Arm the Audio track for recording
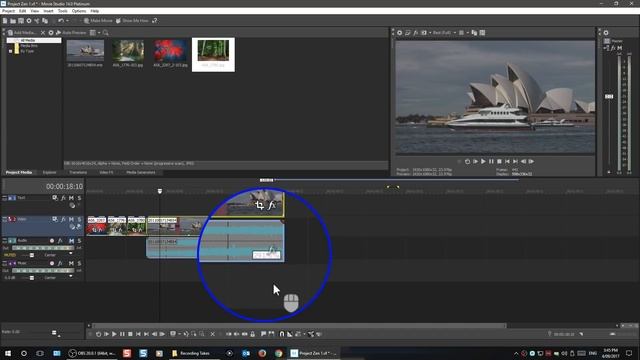This screenshot has width=640, height=360. pyautogui.click(x=52, y=241)
